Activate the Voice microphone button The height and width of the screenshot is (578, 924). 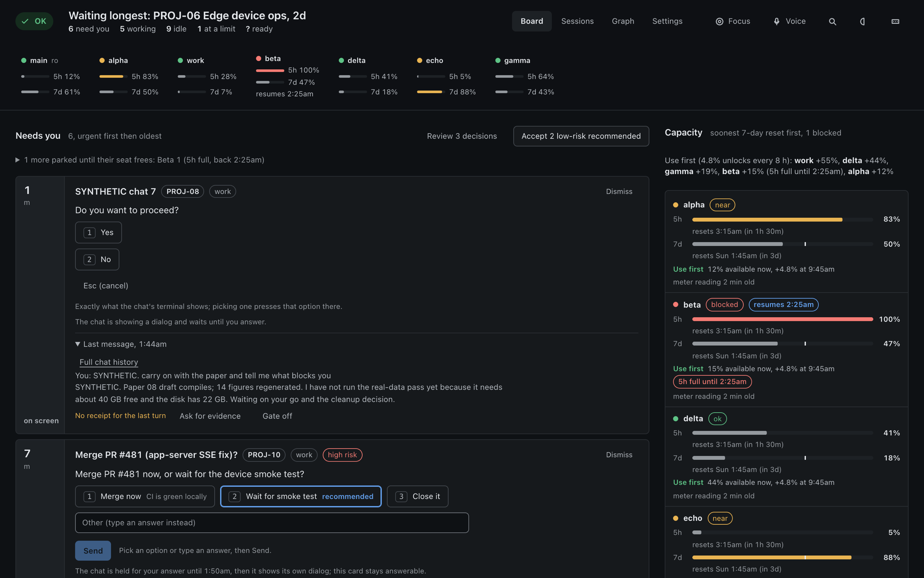point(789,21)
